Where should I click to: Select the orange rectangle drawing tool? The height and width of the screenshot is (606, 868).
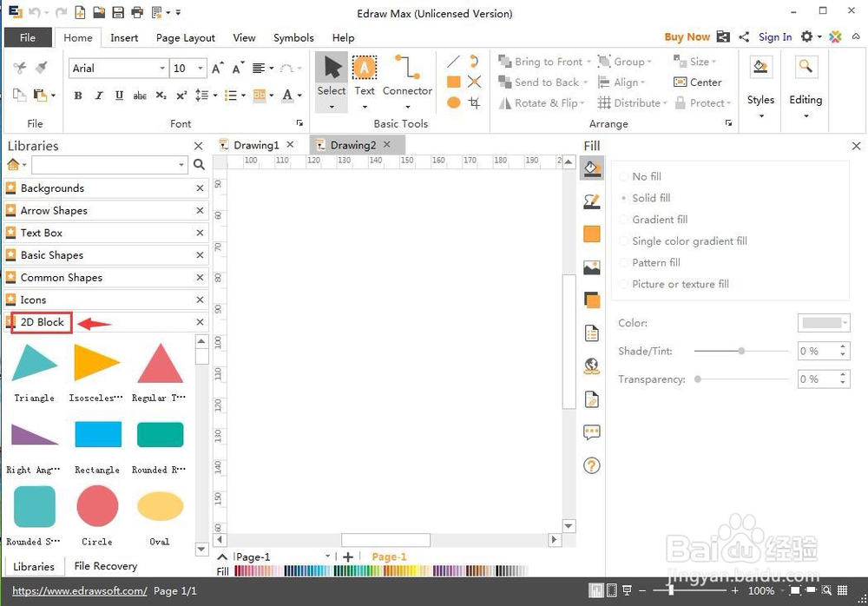(x=453, y=82)
